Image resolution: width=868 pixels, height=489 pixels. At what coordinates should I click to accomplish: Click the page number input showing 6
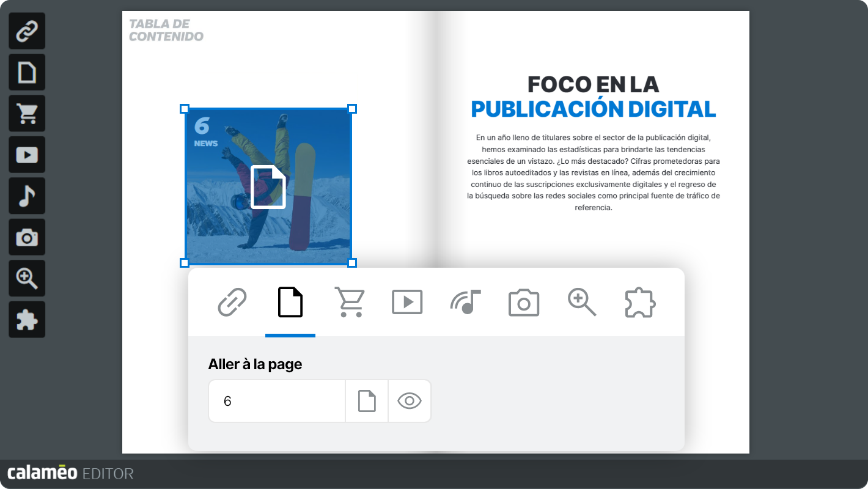(276, 401)
